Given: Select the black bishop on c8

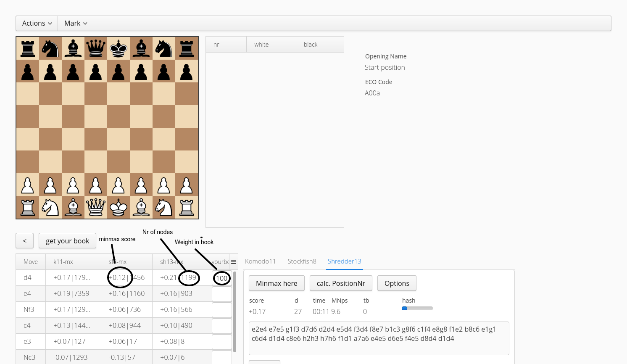Looking at the screenshot, I should pyautogui.click(x=73, y=48).
